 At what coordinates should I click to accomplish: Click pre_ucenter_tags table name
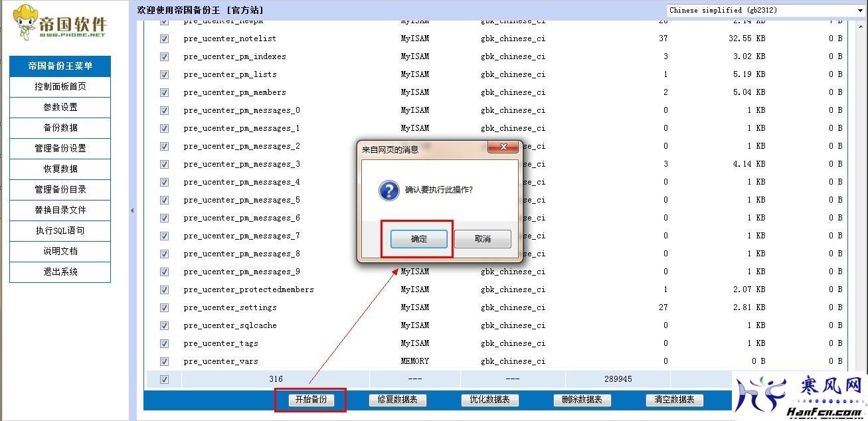click(220, 344)
